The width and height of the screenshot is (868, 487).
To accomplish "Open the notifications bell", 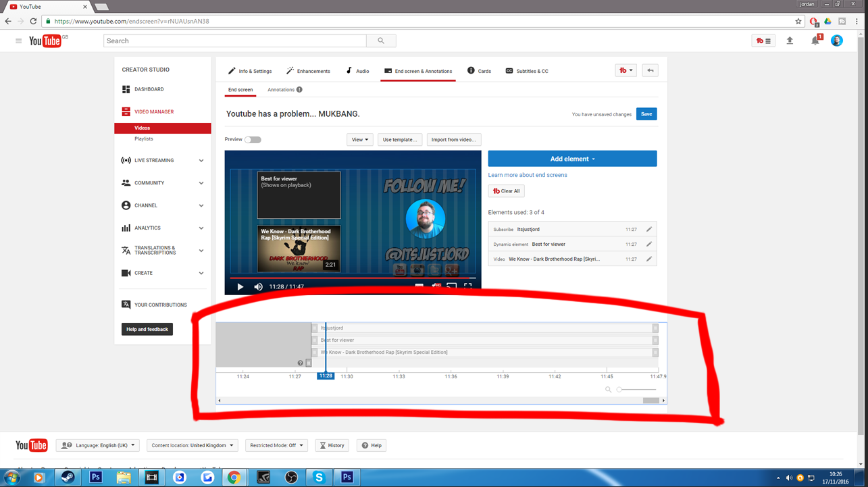I will (x=815, y=41).
